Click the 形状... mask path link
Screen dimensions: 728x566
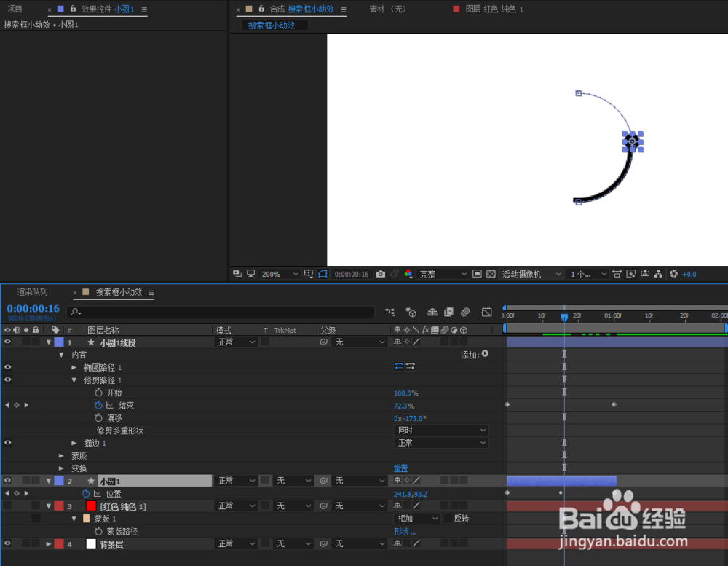(x=405, y=531)
